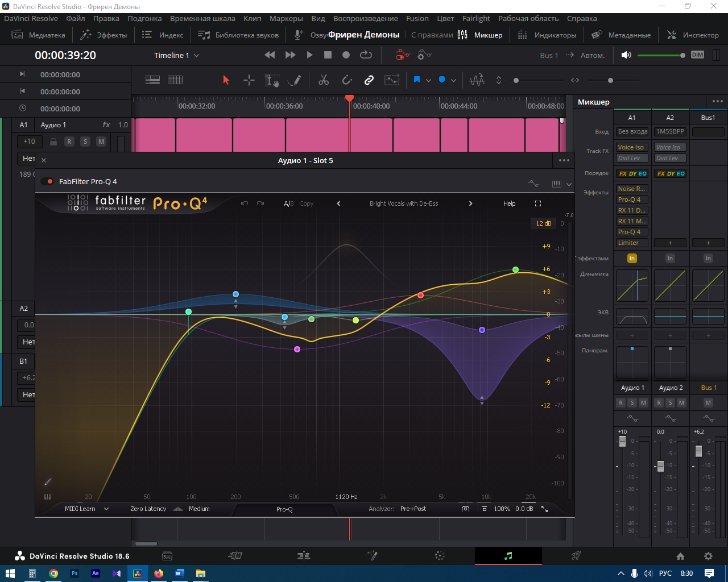The height and width of the screenshot is (582, 728).
Task: Toggle linked selection chain icon
Action: pyautogui.click(x=369, y=80)
